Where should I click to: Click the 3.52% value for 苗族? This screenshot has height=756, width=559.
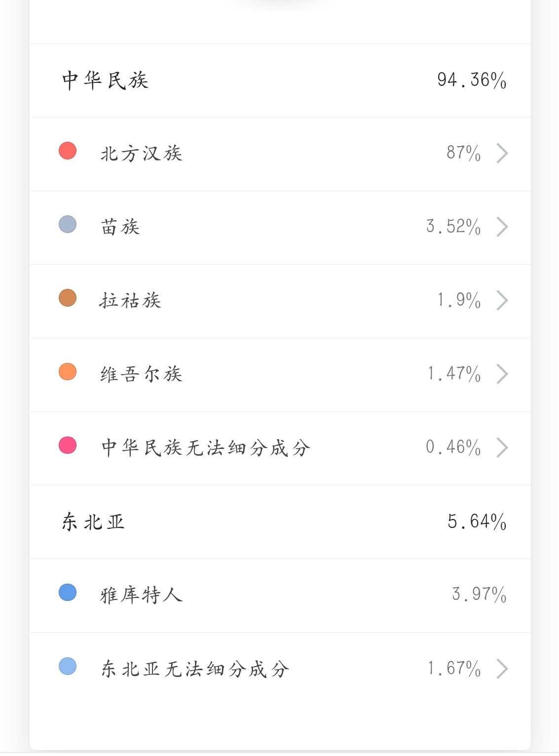(x=453, y=227)
